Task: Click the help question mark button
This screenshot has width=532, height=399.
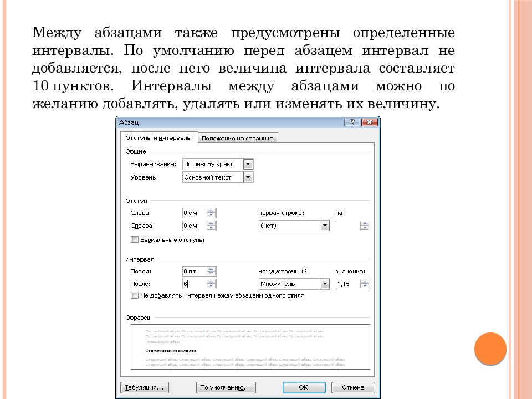Action: click(352, 122)
